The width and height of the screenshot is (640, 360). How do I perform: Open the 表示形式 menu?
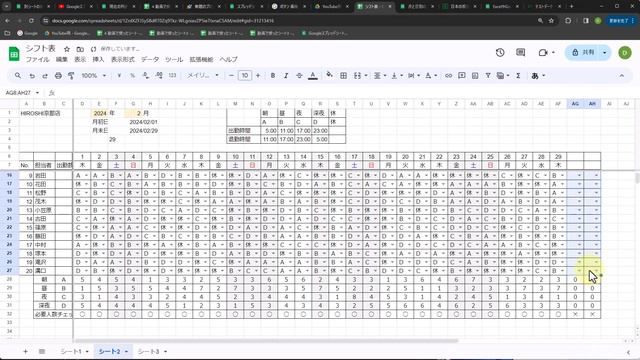pos(122,60)
